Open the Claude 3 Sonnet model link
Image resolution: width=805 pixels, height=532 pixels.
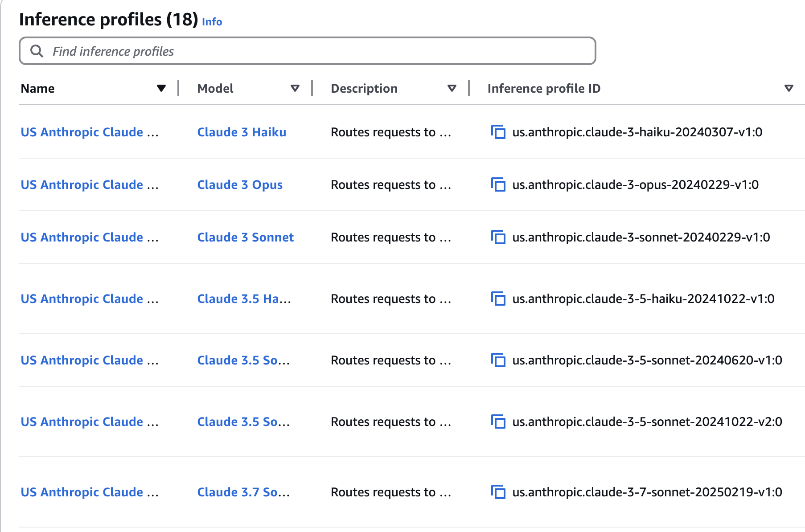pyautogui.click(x=246, y=237)
